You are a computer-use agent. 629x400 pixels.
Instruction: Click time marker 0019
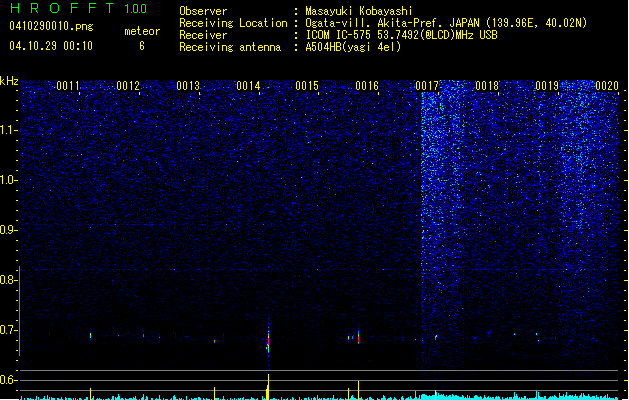point(547,86)
